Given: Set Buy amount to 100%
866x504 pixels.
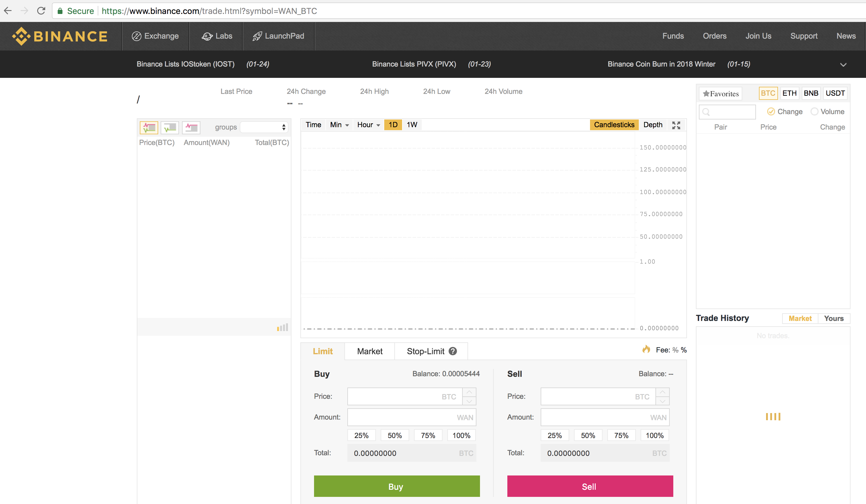Looking at the screenshot, I should coord(461,435).
